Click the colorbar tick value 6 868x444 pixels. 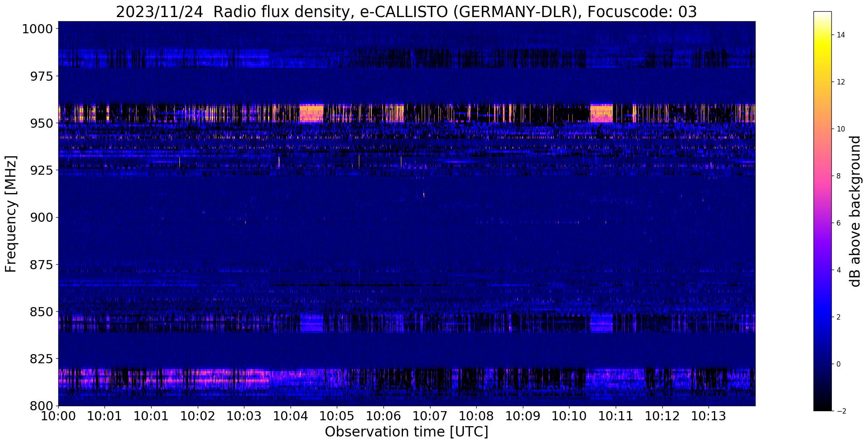tap(838, 223)
